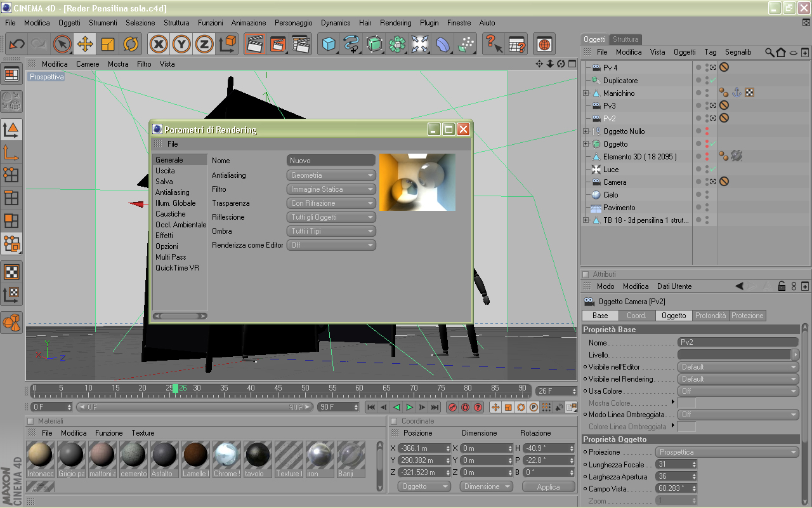Select Caustiche in render settings list

pos(171,214)
